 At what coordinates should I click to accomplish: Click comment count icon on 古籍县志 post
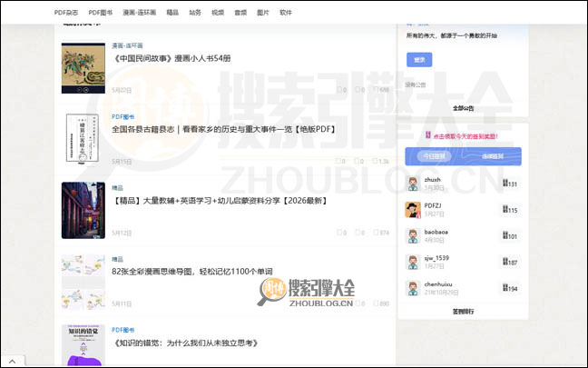(x=340, y=161)
